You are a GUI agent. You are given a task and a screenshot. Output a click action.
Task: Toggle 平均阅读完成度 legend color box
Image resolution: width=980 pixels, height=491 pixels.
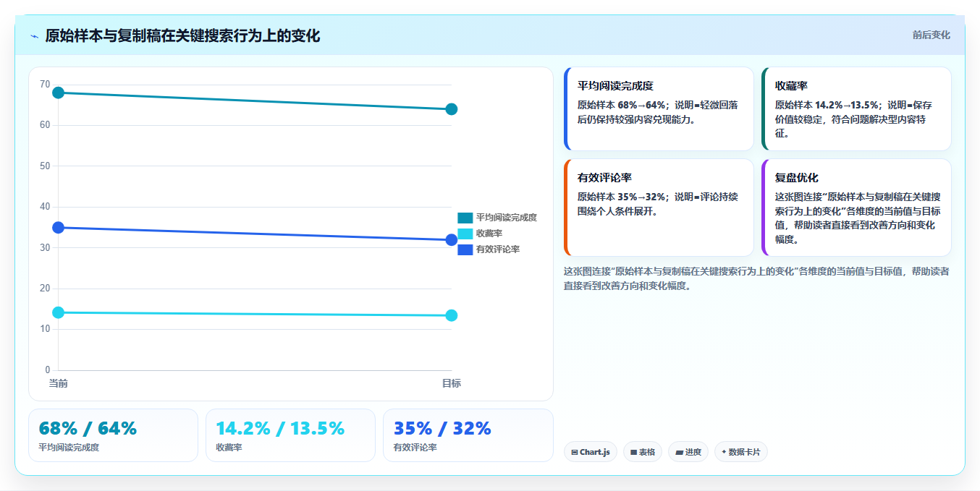(x=465, y=218)
